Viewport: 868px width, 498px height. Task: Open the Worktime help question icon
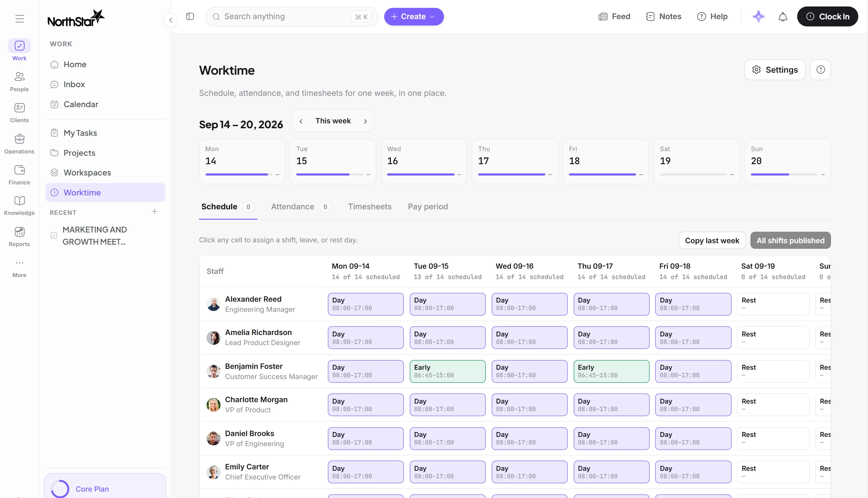tap(821, 70)
